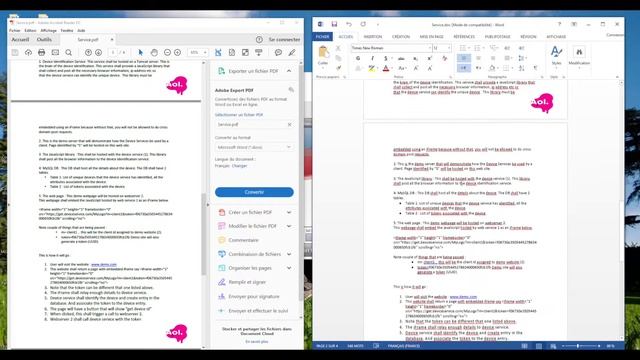This screenshot has width=640, height=360.
Task: Select the arrow selection tool in Acrobat
Action: [141, 52]
